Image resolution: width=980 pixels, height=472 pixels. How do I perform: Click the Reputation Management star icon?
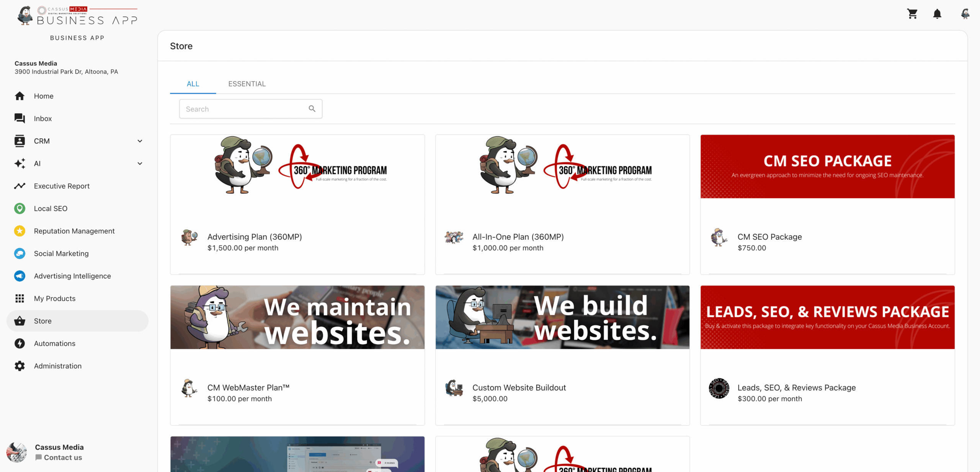[x=20, y=231]
